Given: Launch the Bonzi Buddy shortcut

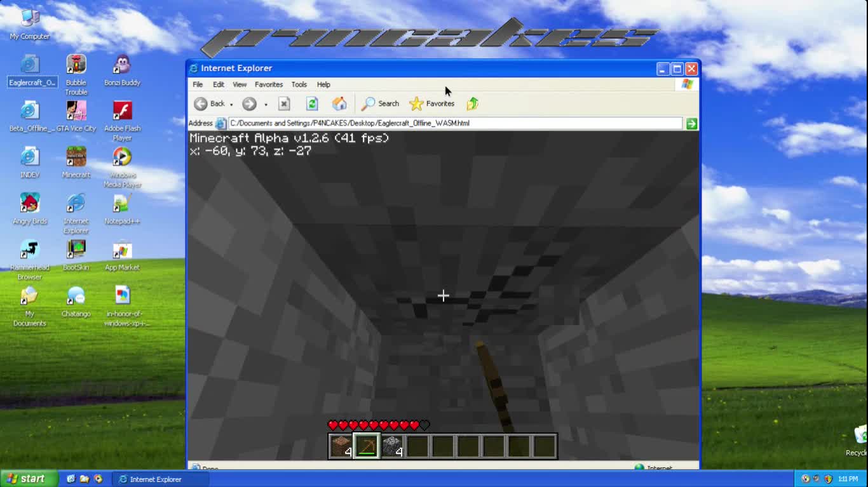Looking at the screenshot, I should click(122, 70).
